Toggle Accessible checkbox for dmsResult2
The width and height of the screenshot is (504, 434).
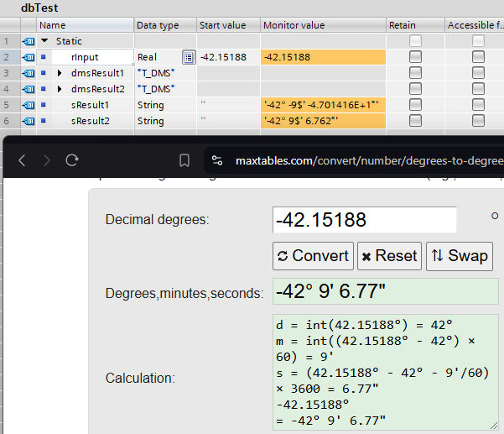(478, 89)
